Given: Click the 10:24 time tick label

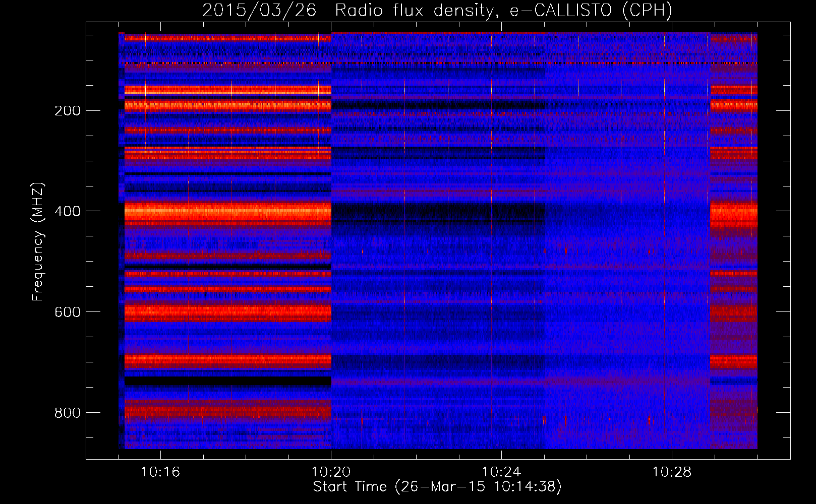Looking at the screenshot, I should [501, 472].
